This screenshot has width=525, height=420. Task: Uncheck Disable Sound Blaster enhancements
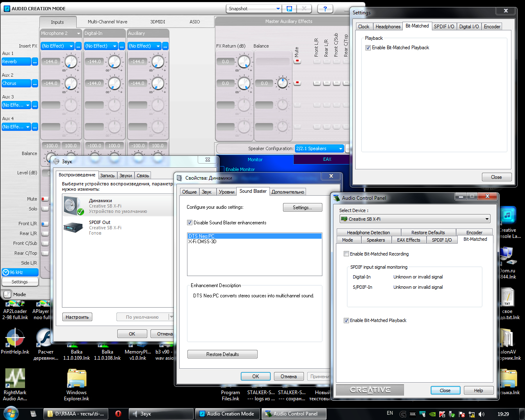(189, 223)
